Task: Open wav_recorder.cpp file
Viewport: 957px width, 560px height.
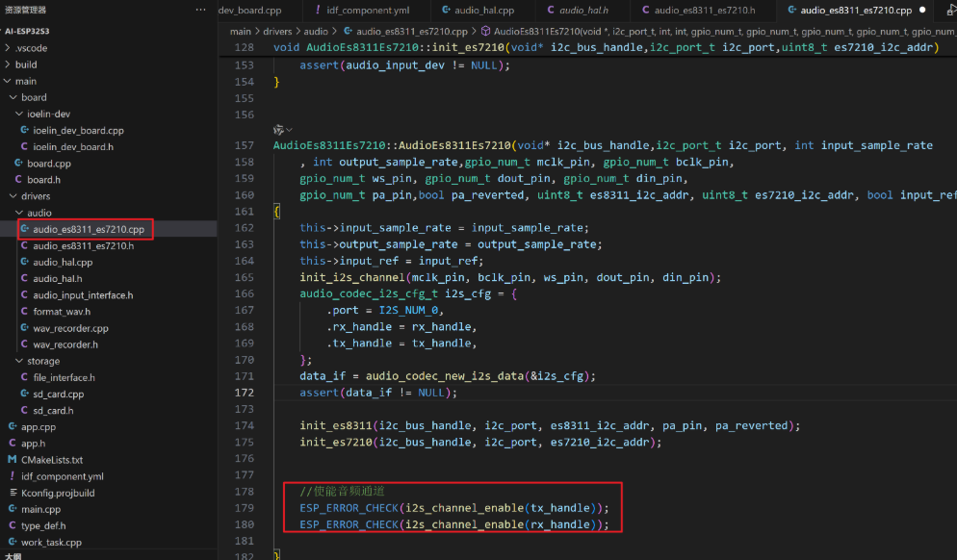Action: click(71, 327)
